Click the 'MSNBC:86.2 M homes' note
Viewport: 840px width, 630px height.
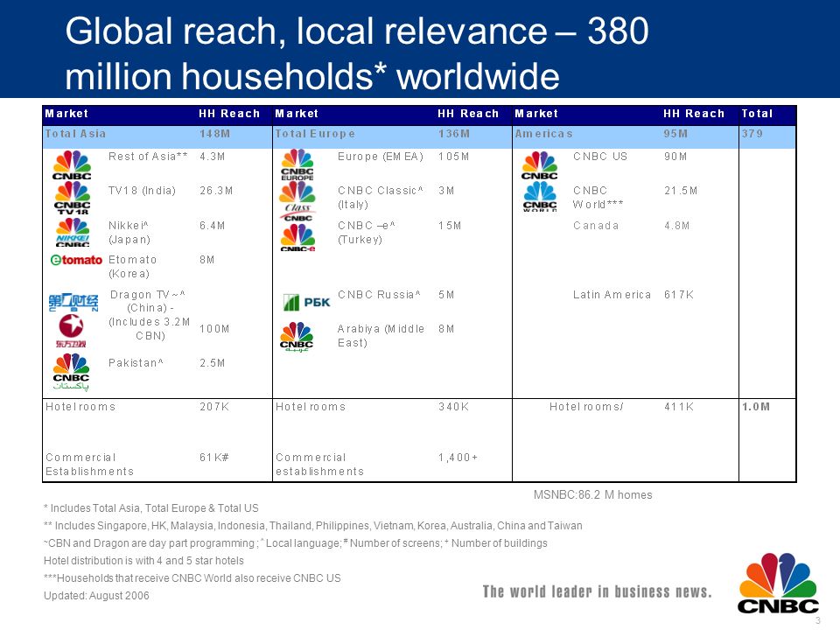(592, 495)
